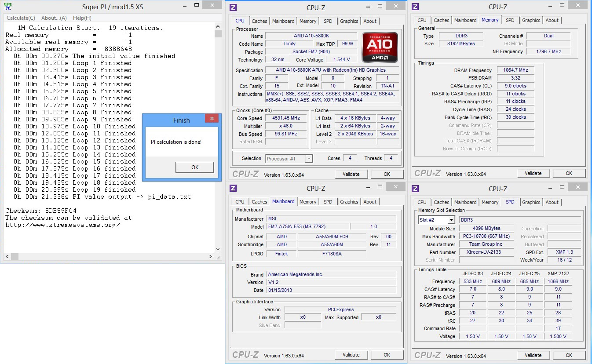Click the purple Z icon of the CPU tab window

point(233,7)
